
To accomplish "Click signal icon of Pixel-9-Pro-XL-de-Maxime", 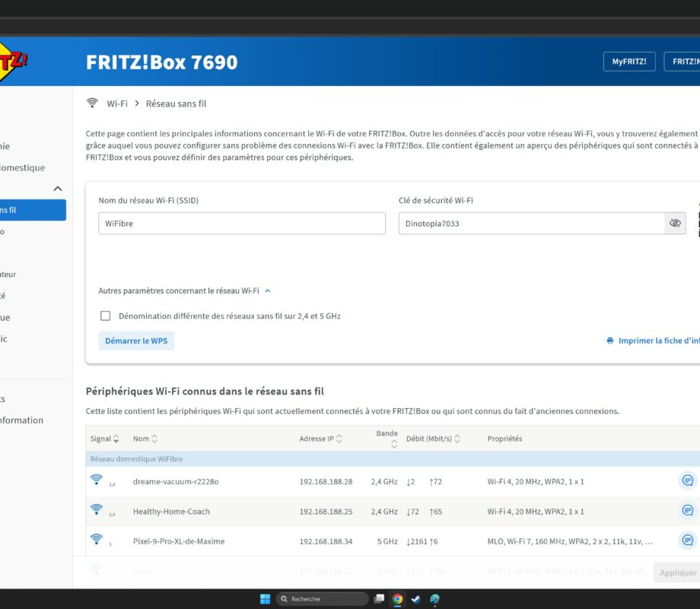I will pos(97,539).
